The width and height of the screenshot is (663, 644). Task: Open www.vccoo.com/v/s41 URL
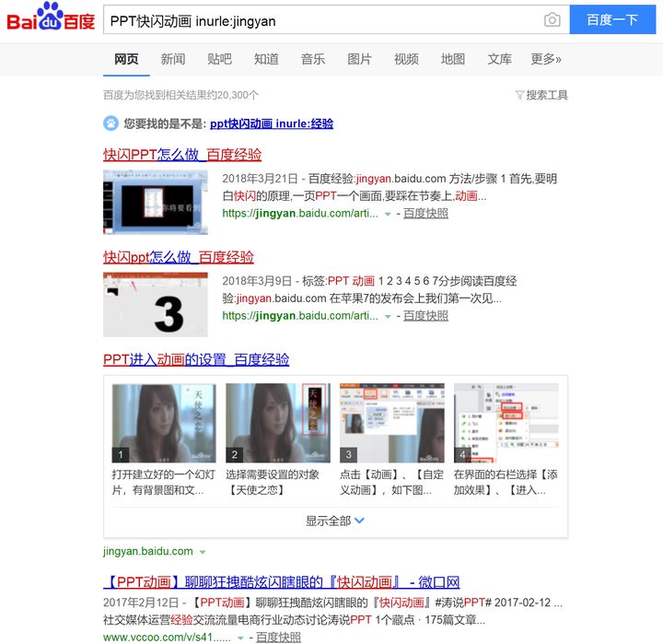point(167,637)
